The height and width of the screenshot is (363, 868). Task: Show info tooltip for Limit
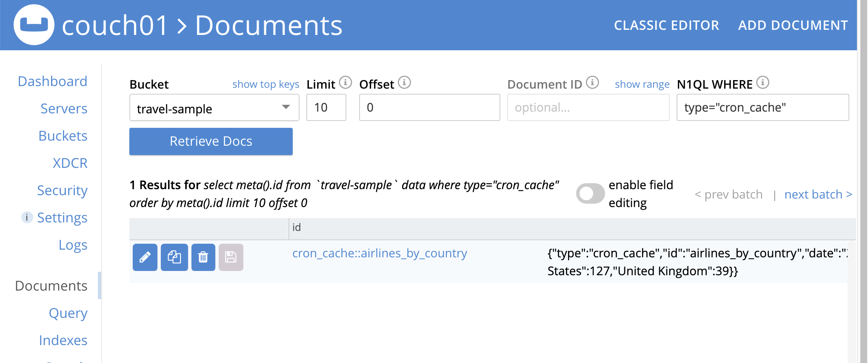click(x=345, y=82)
